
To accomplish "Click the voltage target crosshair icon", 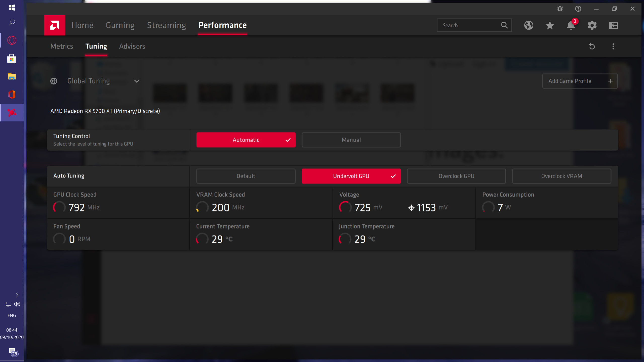I will coord(411,208).
